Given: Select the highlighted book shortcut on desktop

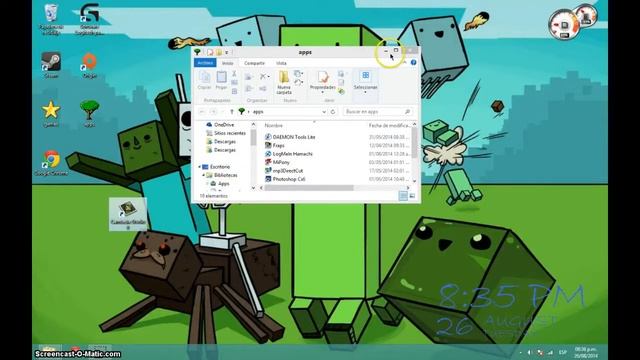Looking at the screenshot, I should coord(128,214).
